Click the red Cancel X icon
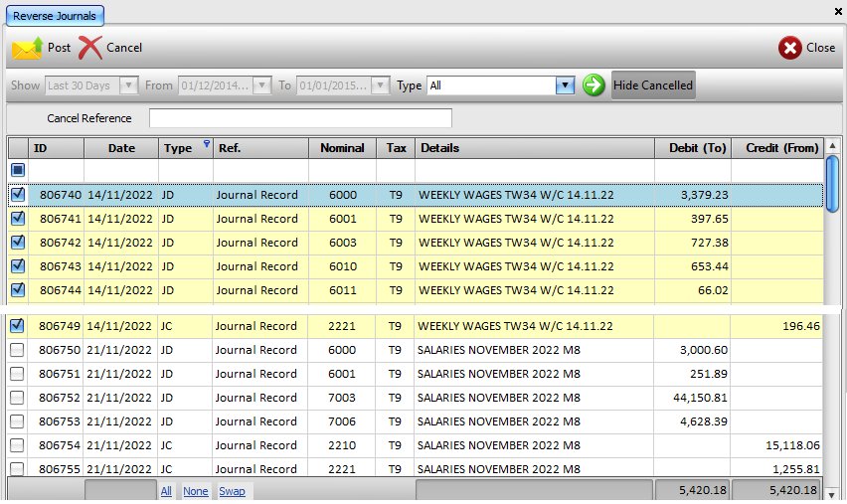The image size is (847, 504). click(90, 47)
